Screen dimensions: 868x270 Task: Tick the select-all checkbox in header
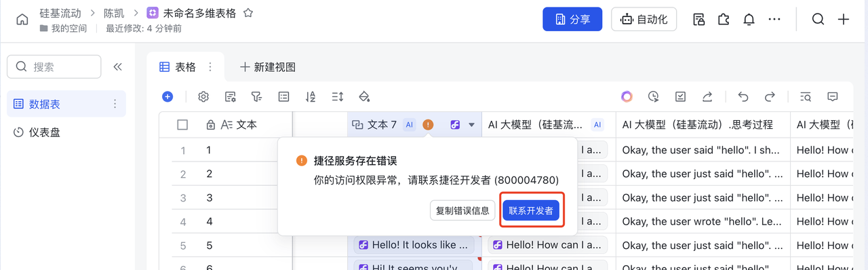(182, 125)
